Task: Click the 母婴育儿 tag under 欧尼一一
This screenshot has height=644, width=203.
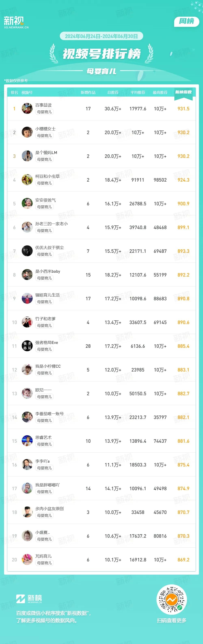Action: (44, 396)
